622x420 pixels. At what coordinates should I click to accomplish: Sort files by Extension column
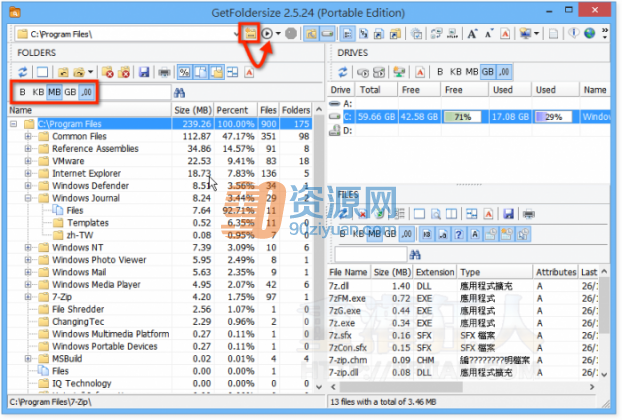pos(435,272)
